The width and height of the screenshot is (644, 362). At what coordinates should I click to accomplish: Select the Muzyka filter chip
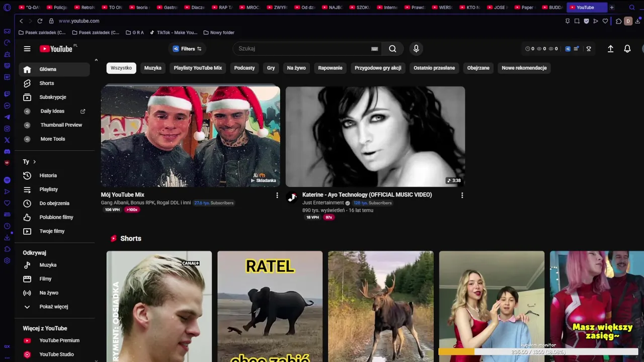153,68
